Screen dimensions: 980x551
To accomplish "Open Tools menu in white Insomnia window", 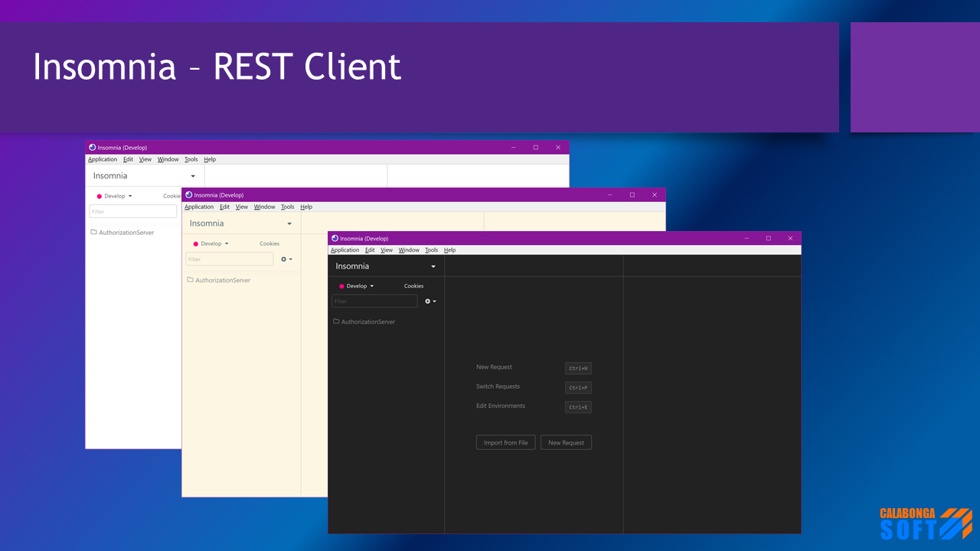I will 191,160.
